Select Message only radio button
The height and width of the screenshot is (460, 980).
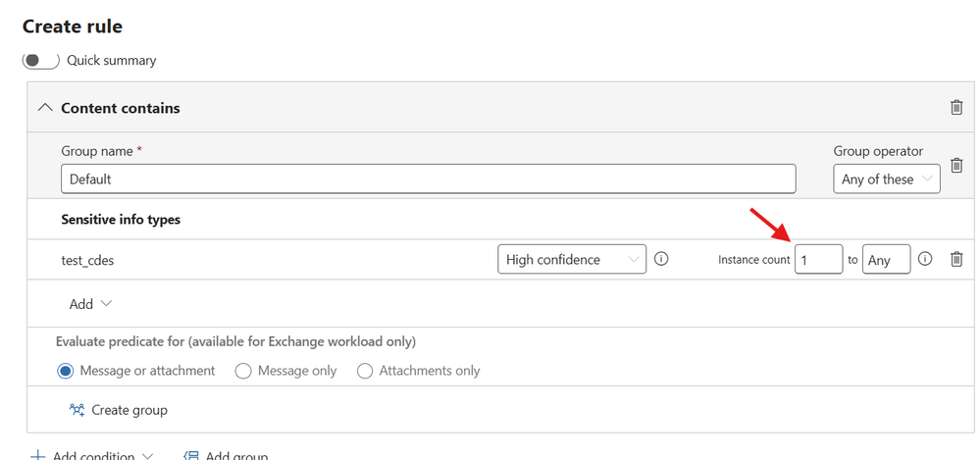pos(242,371)
